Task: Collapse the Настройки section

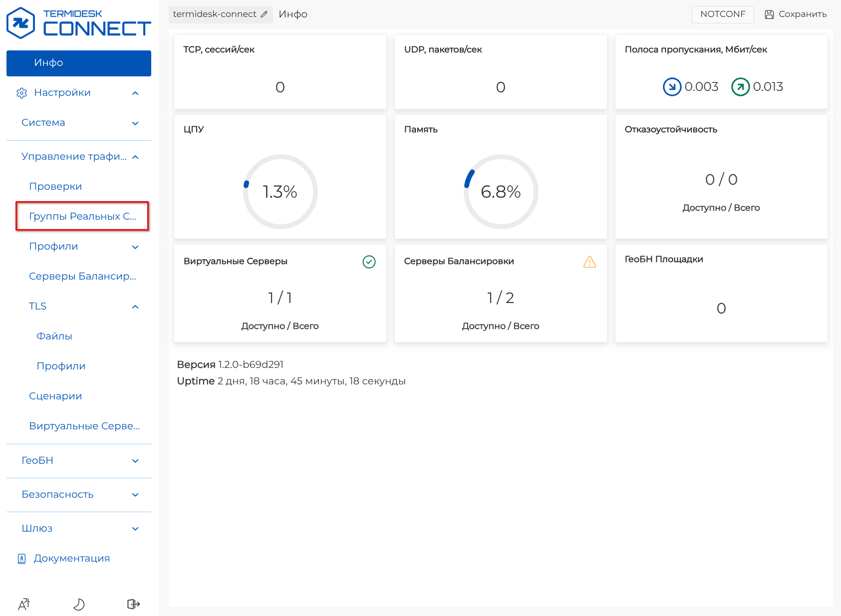Action: point(135,93)
